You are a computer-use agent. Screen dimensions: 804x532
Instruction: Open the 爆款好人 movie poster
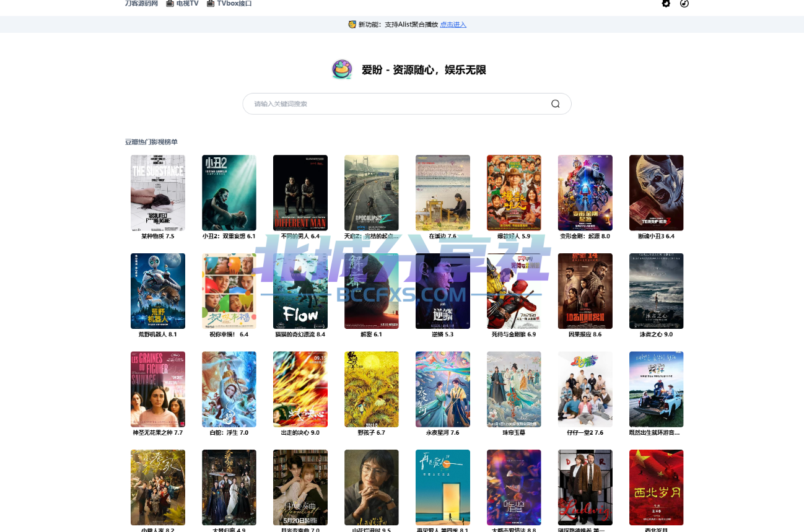coord(514,193)
